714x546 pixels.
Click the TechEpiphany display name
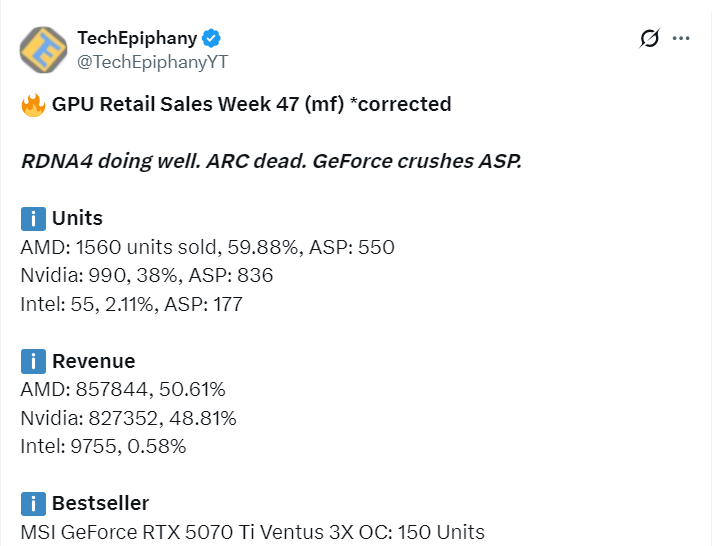[x=137, y=38]
